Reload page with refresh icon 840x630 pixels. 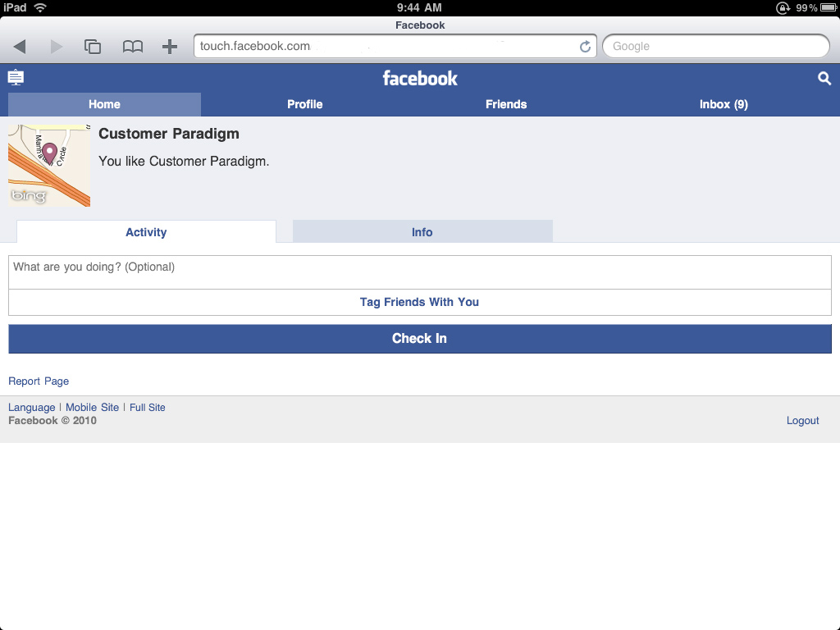585,47
